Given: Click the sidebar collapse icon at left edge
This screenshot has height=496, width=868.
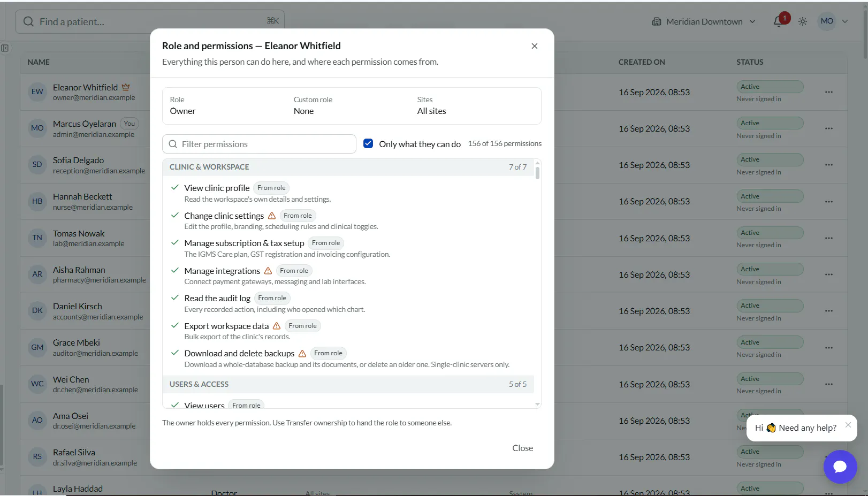Looking at the screenshot, I should pos(5,48).
